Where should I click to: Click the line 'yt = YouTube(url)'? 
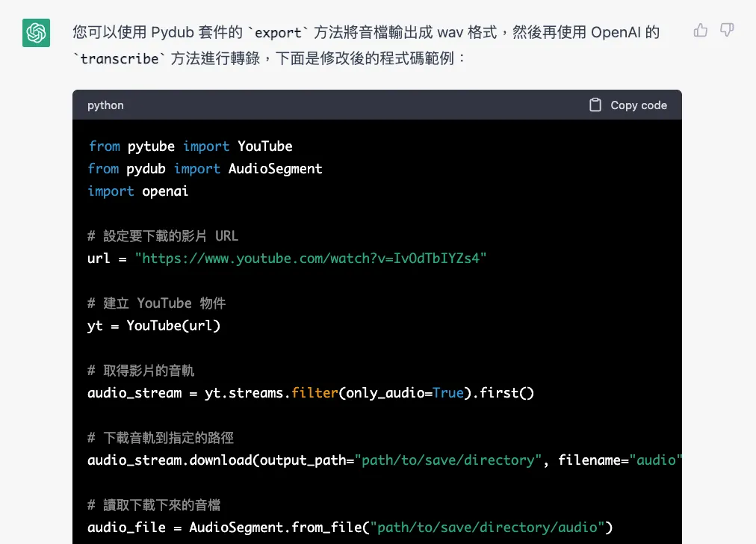tap(154, 326)
